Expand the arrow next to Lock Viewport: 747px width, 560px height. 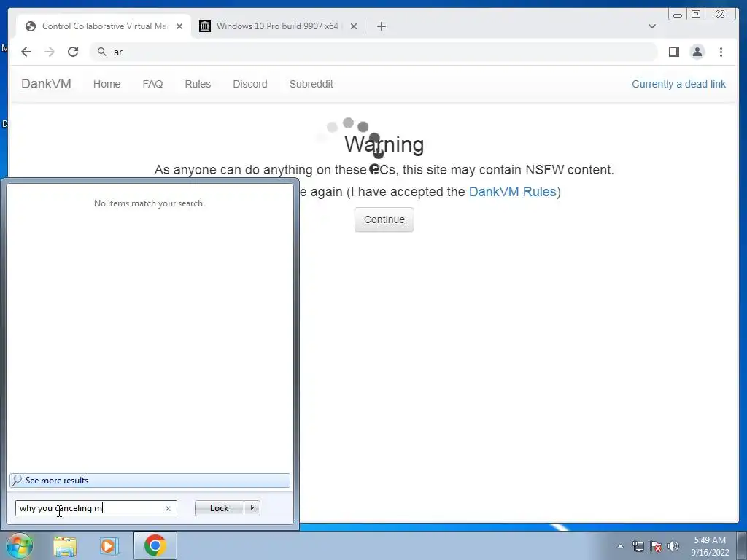pos(252,508)
